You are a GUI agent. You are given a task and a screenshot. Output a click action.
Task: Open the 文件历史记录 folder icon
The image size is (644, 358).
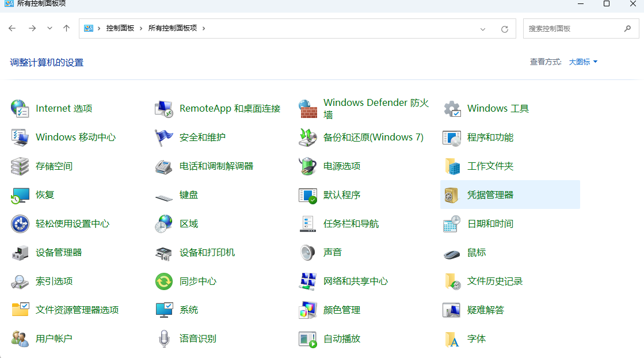(x=452, y=281)
